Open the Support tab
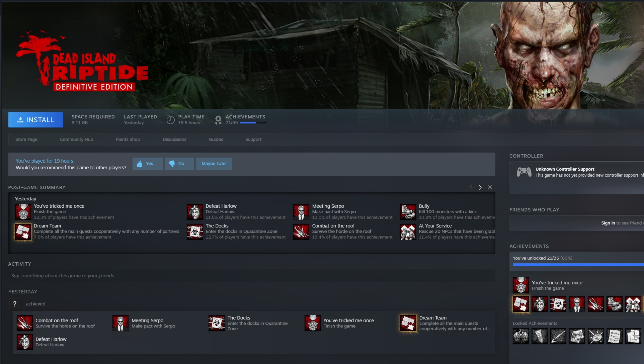Viewport: 644px width, 364px height. [253, 140]
